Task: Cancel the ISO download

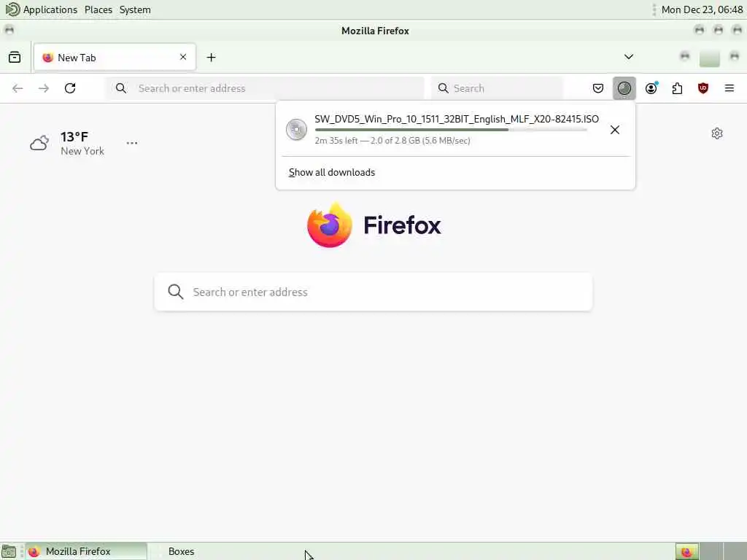Action: 614,130
